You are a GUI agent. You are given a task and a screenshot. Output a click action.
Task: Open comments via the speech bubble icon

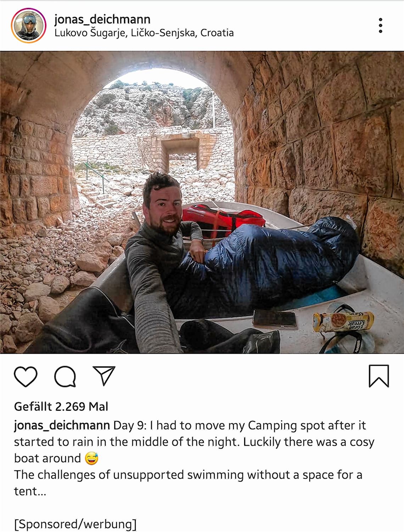65,376
